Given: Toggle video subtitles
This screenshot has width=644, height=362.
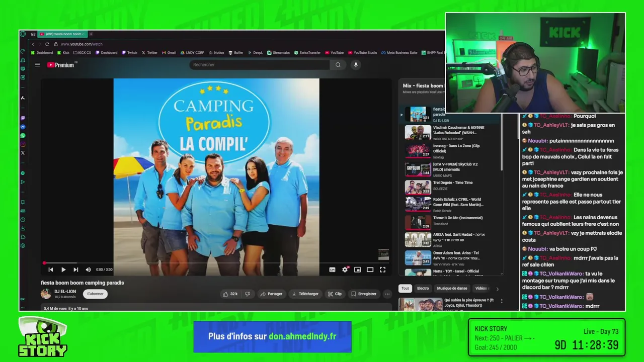Looking at the screenshot, I should click(333, 270).
